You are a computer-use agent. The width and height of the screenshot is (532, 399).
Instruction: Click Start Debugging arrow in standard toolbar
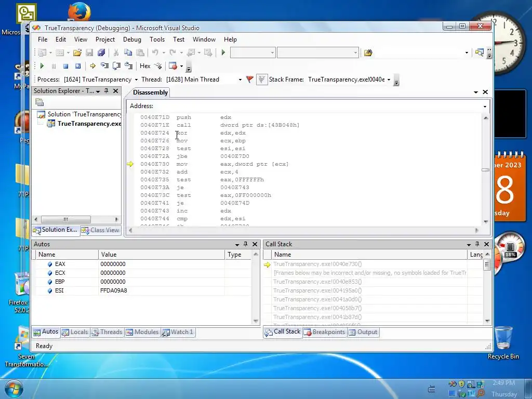(x=223, y=52)
